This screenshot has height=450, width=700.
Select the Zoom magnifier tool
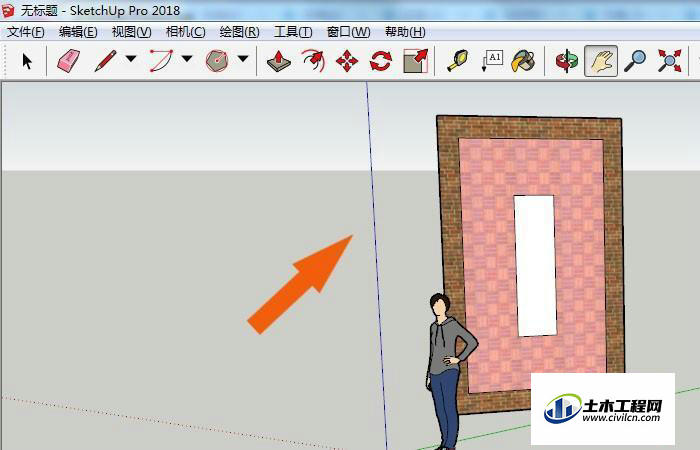click(635, 61)
